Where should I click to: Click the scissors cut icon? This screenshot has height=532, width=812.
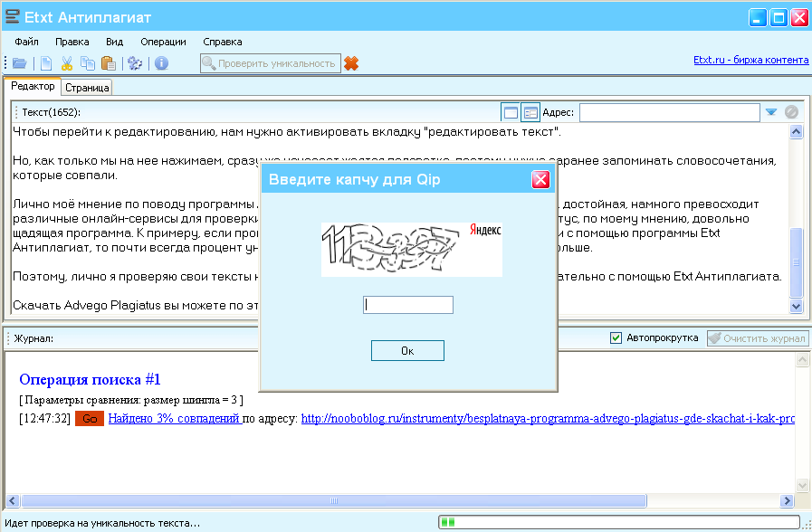66,63
